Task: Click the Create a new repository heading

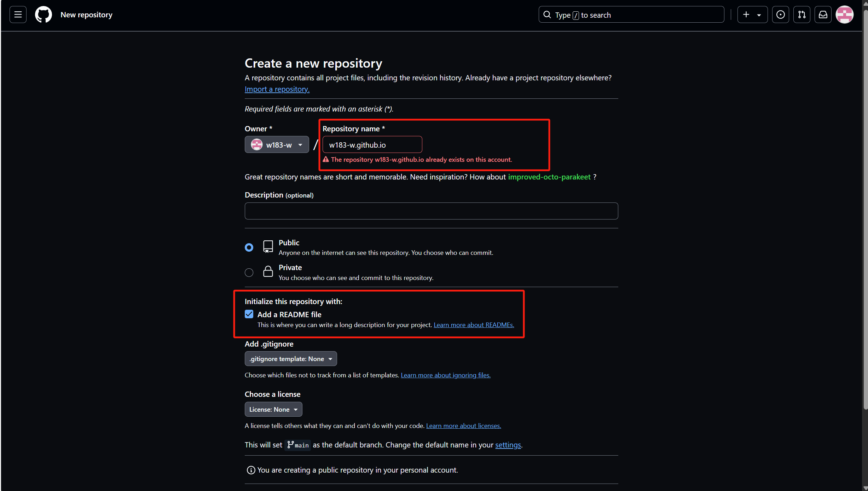Action: point(313,63)
